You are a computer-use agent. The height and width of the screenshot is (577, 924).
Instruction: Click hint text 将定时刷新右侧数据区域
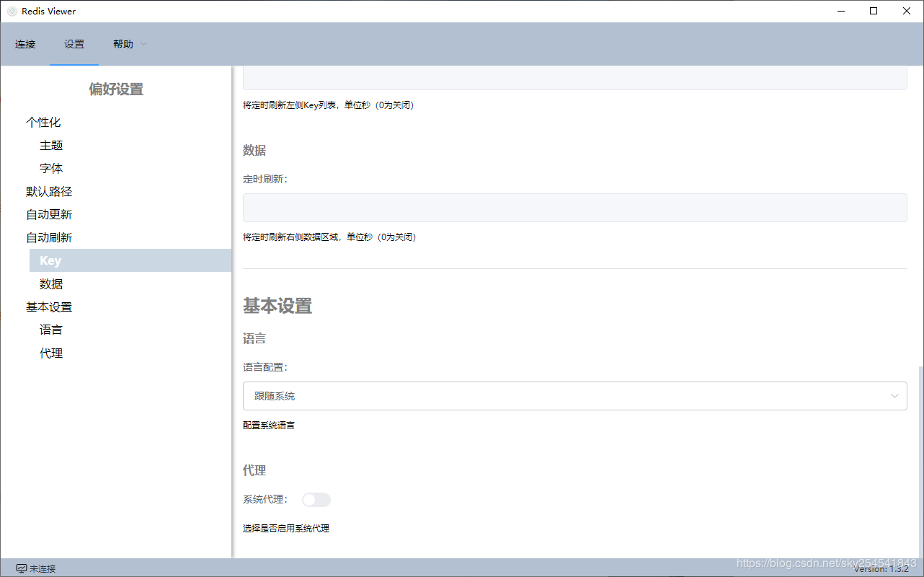(x=329, y=237)
